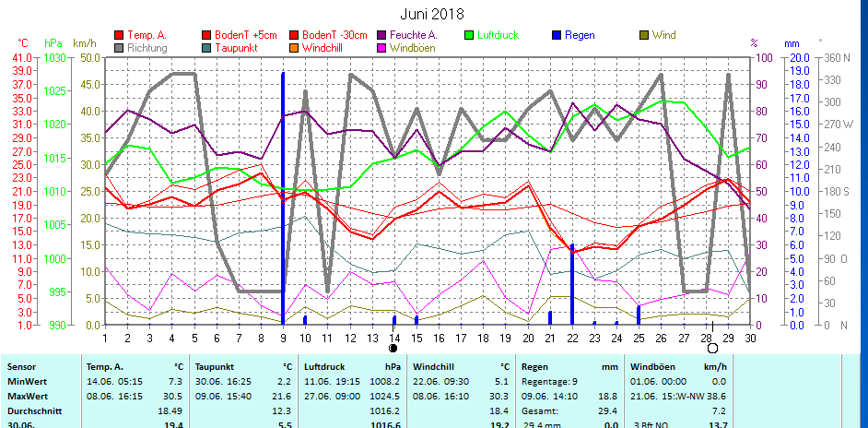Click the magenta Windböen legend swatch

click(x=381, y=48)
